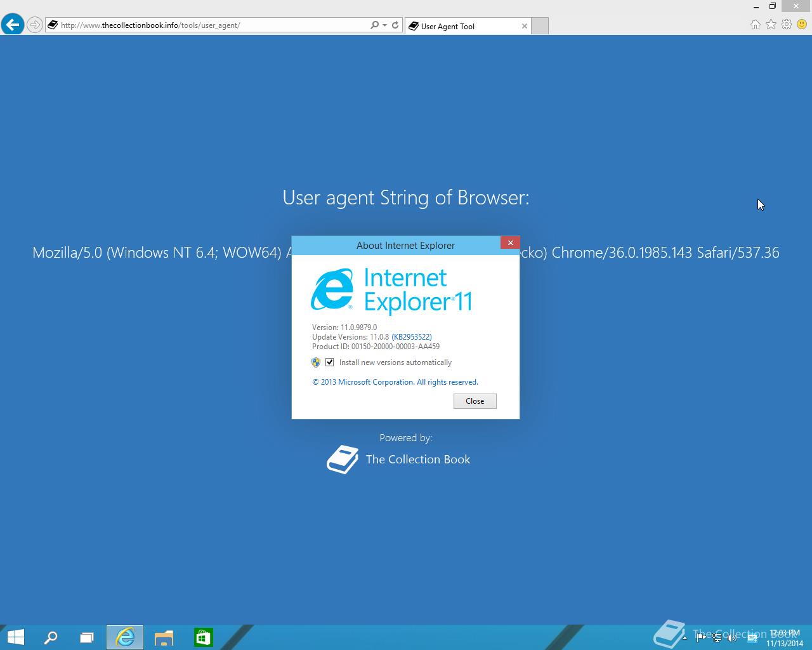
Task: Restore down the Internet Explorer window
Action: tap(773, 6)
